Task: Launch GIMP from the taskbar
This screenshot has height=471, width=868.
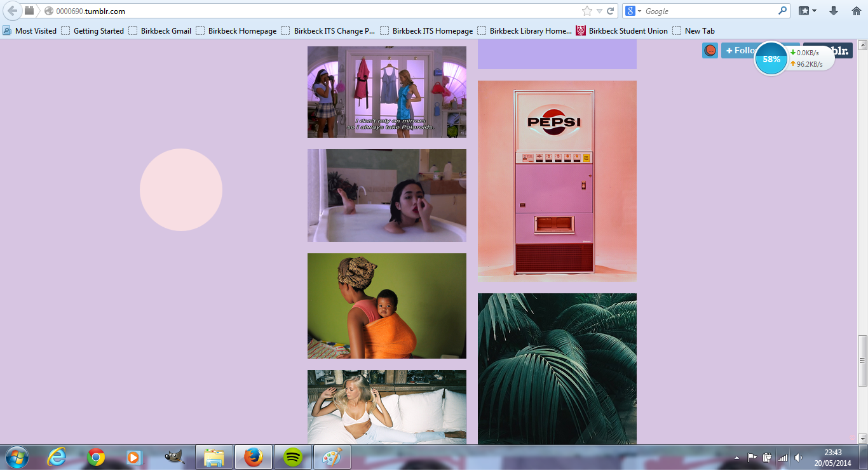Action: point(174,457)
